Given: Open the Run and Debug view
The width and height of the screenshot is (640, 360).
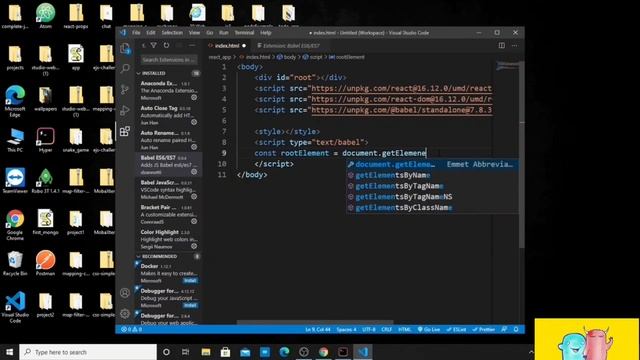Looking at the screenshot, I should 125,110.
